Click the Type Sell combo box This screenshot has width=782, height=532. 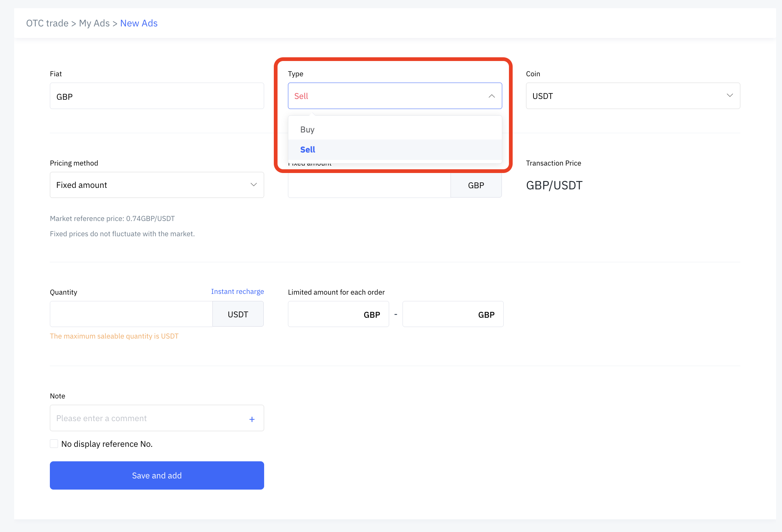point(387,96)
